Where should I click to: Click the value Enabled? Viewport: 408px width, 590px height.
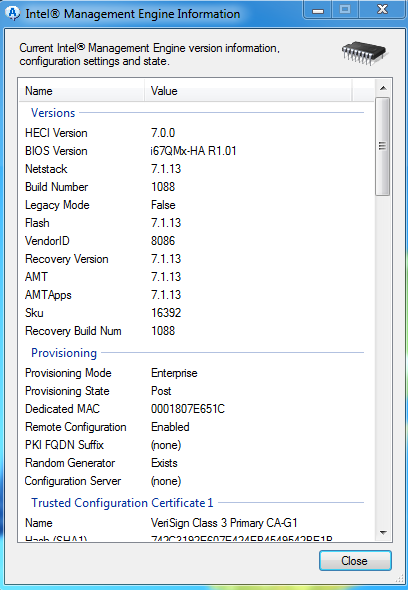[x=170, y=427]
